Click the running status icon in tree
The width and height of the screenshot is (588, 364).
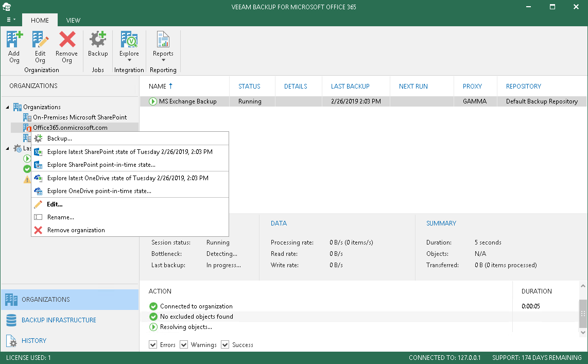tap(27, 159)
